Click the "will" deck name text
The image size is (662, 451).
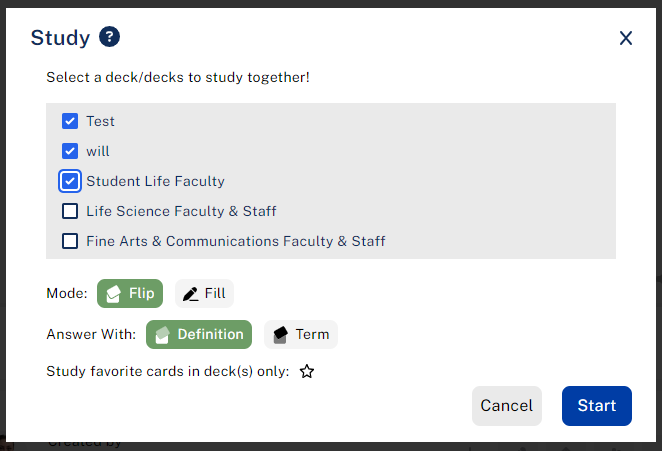98,151
